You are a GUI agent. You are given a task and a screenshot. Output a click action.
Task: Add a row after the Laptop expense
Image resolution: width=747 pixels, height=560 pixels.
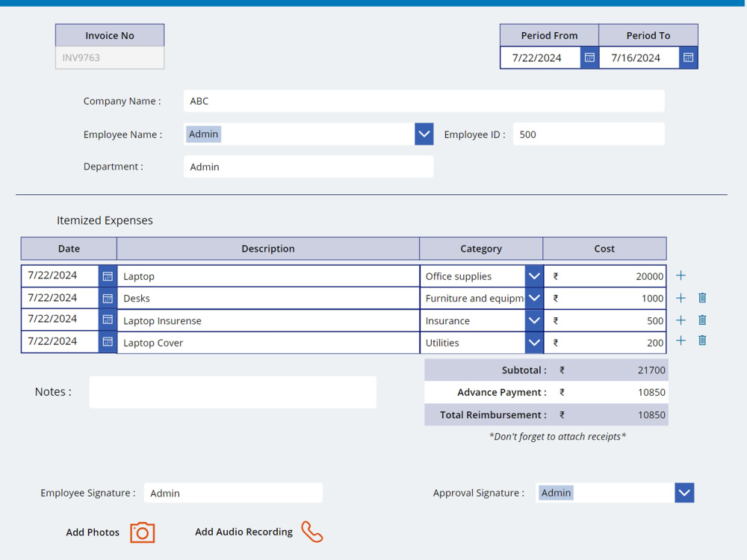pyautogui.click(x=681, y=276)
